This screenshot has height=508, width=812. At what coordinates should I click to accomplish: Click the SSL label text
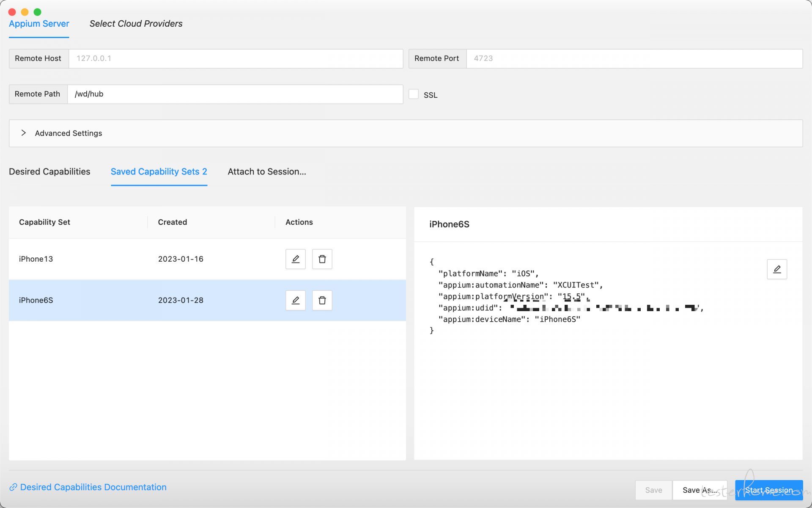[431, 95]
